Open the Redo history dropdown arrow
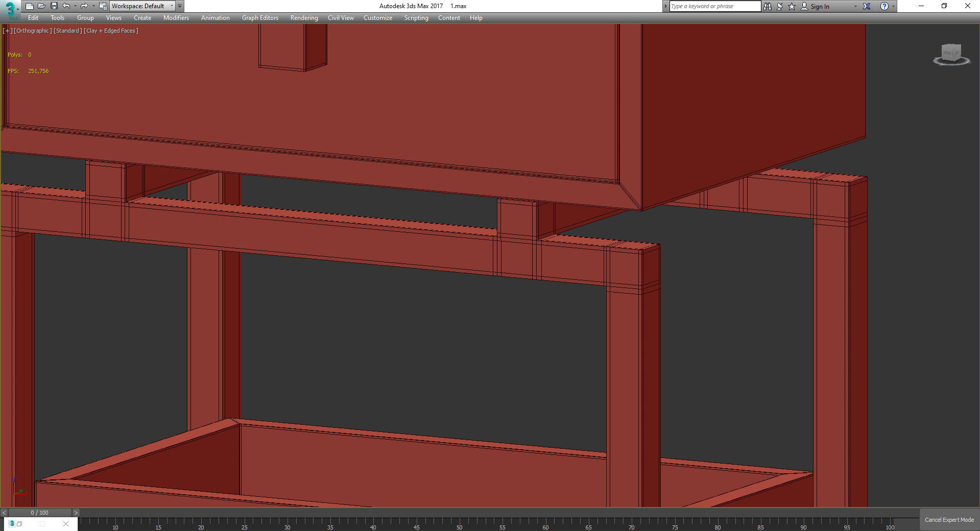This screenshot has height=531, width=980. point(93,6)
